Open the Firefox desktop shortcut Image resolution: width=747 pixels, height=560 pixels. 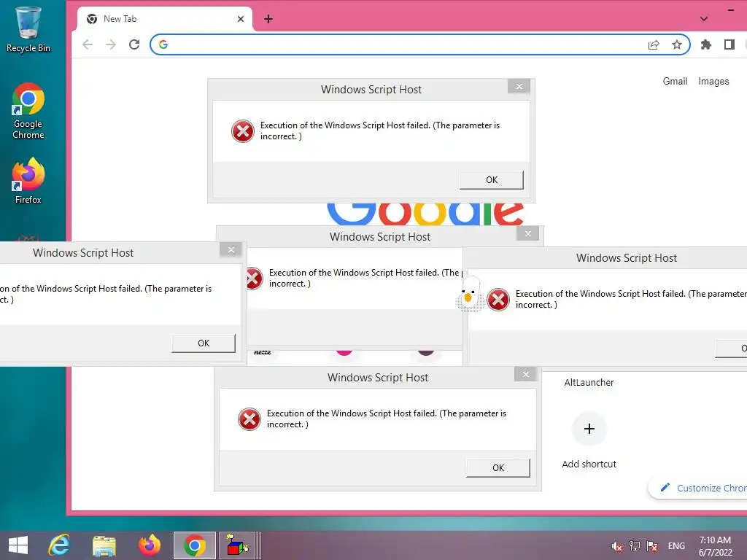pos(28,181)
